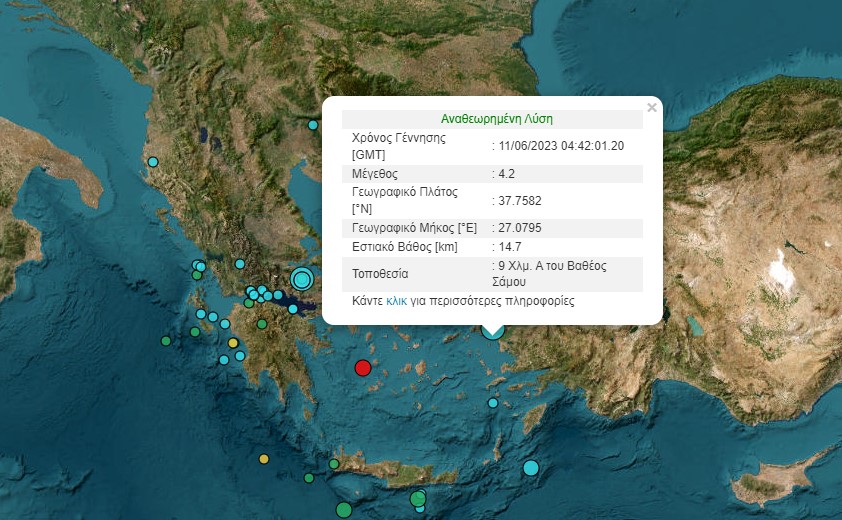842x520 pixels.
Task: Select the red earthquake marker in the Aegean
Action: point(363,368)
